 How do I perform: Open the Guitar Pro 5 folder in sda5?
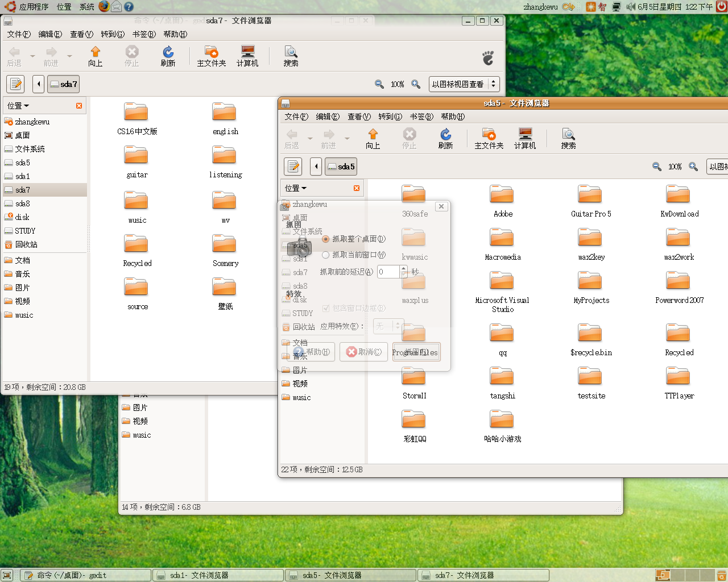(x=591, y=201)
